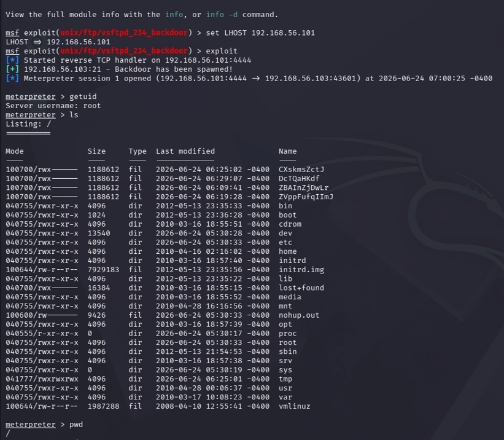This screenshot has height=440, width=504.
Task: Click the 'pwd' command text
Action: (76, 425)
